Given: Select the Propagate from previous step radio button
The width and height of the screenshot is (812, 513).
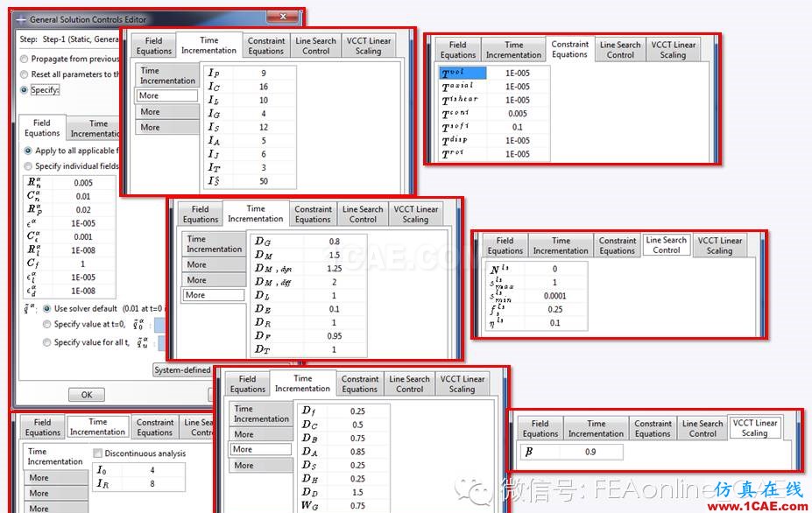Looking at the screenshot, I should [x=24, y=59].
